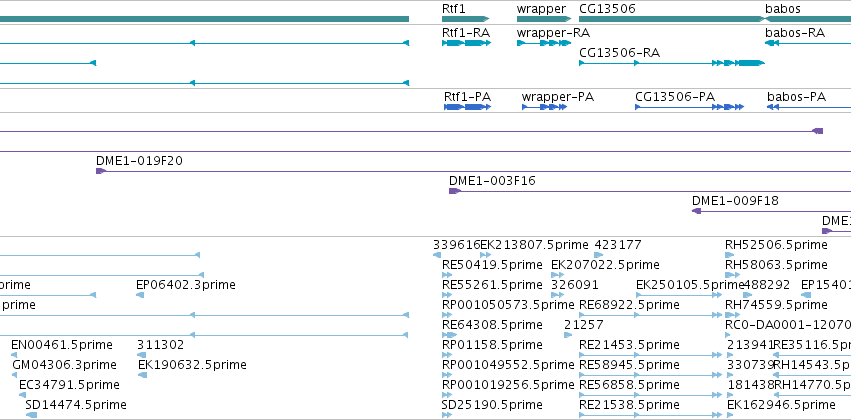This screenshot has height=420, width=851.
Task: Select the wrapper-PA protein feature
Action: (544, 107)
